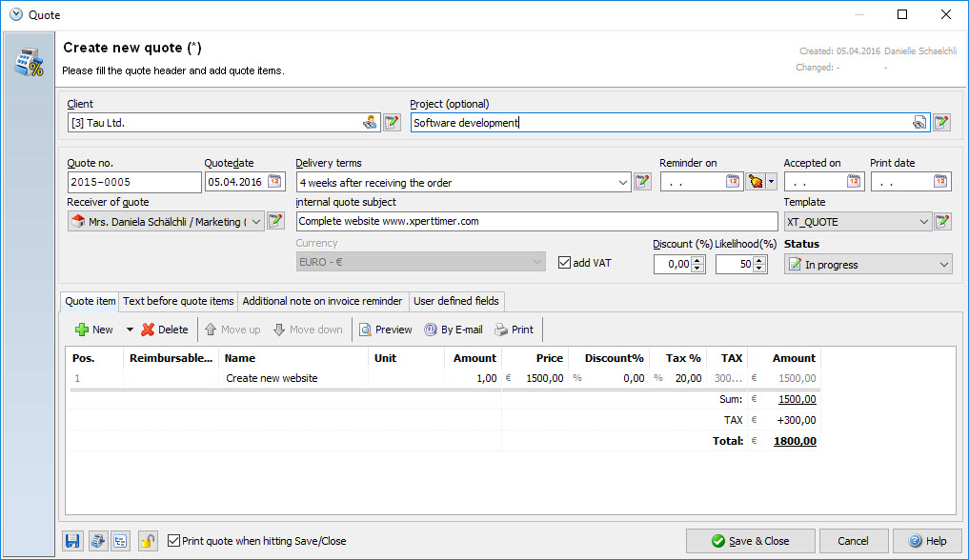The image size is (969, 560).
Task: Open the User defined fields tab
Action: tap(455, 301)
